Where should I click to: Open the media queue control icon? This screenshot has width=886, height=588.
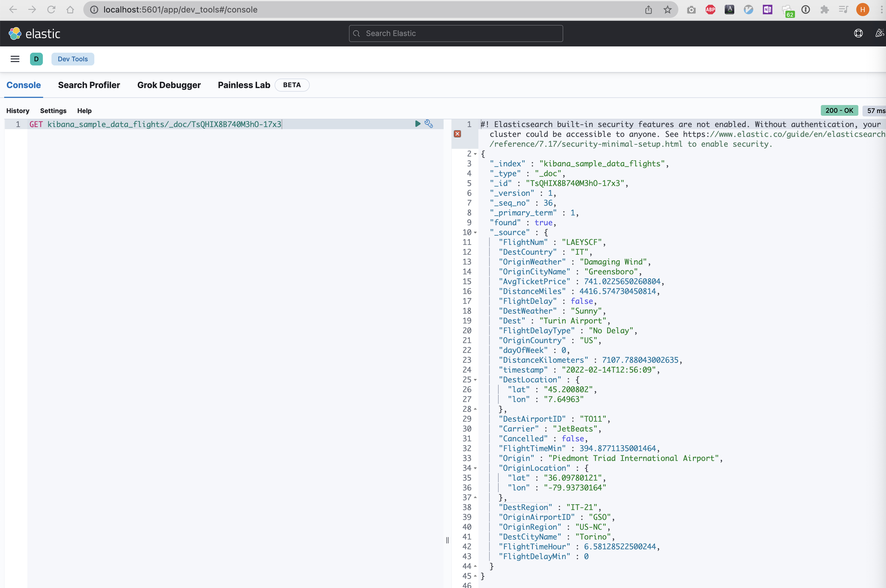click(843, 10)
